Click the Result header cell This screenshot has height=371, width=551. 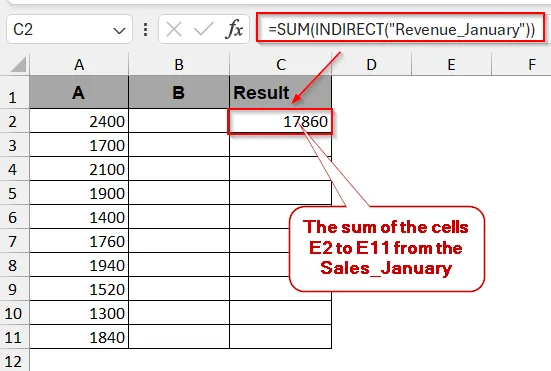pos(280,92)
